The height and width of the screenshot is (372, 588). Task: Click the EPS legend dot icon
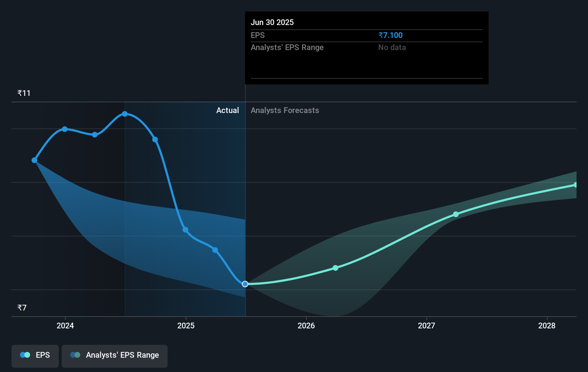click(24, 355)
